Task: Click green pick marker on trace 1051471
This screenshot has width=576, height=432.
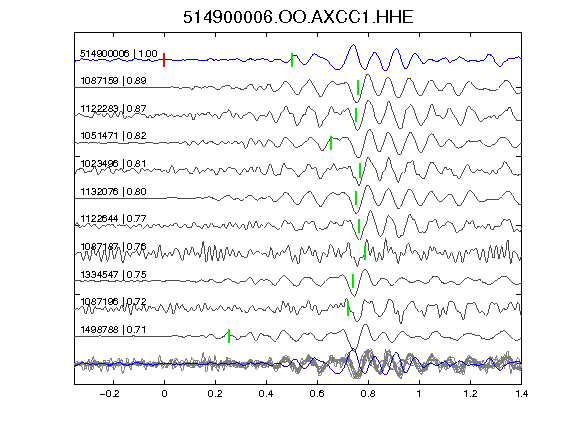Action: (x=331, y=143)
